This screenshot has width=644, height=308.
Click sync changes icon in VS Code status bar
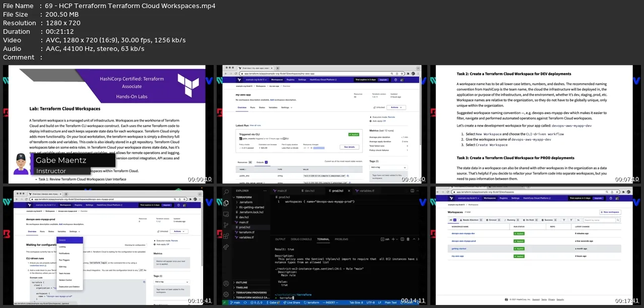(245, 302)
